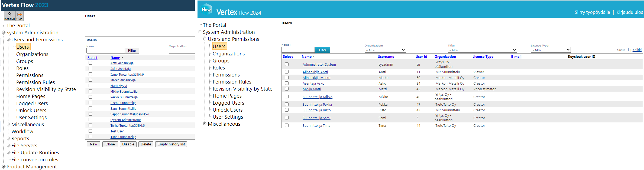Click the blue Filter button
This screenshot has width=644, height=170.
coord(322,50)
